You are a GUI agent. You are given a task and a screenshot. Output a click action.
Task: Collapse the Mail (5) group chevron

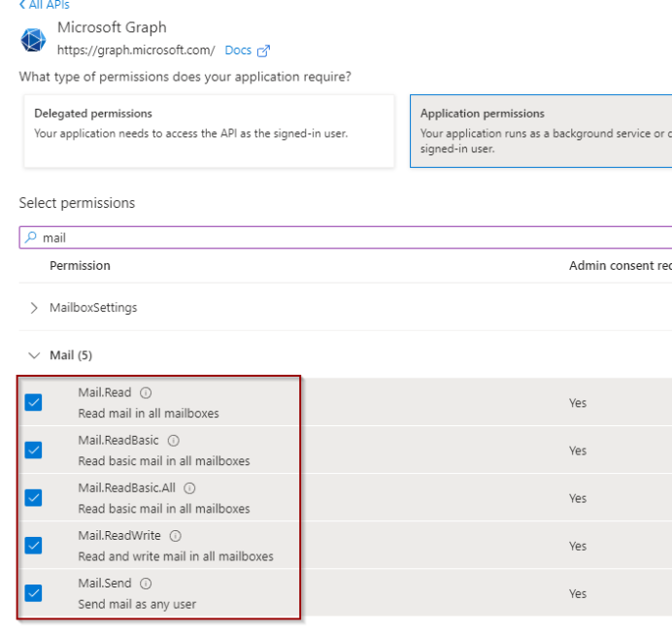34,355
